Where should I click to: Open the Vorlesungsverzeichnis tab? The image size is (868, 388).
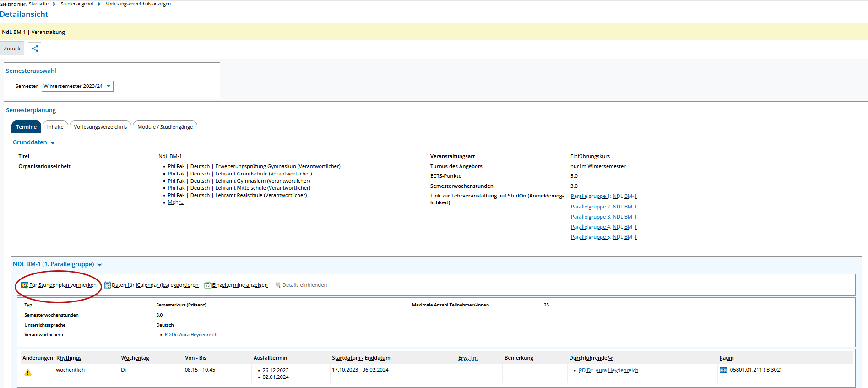pyautogui.click(x=100, y=127)
